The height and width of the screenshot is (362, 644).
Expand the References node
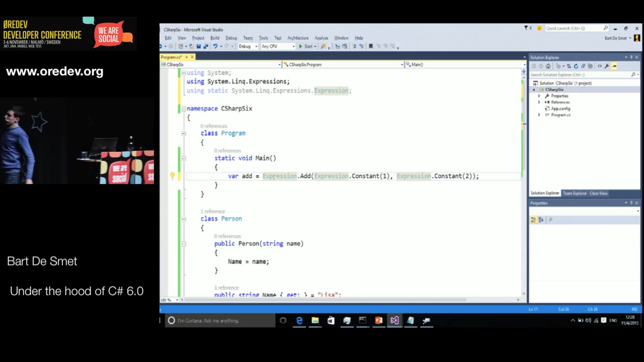539,102
